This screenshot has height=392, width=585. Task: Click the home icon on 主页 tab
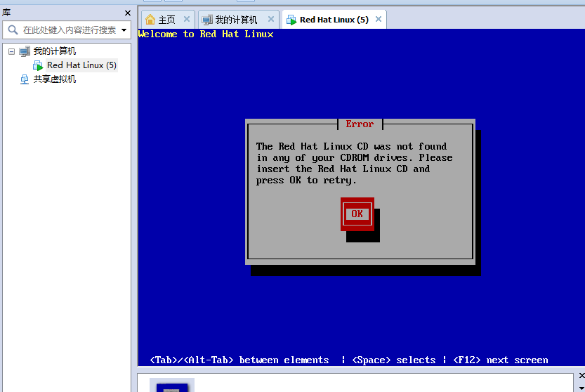click(150, 20)
